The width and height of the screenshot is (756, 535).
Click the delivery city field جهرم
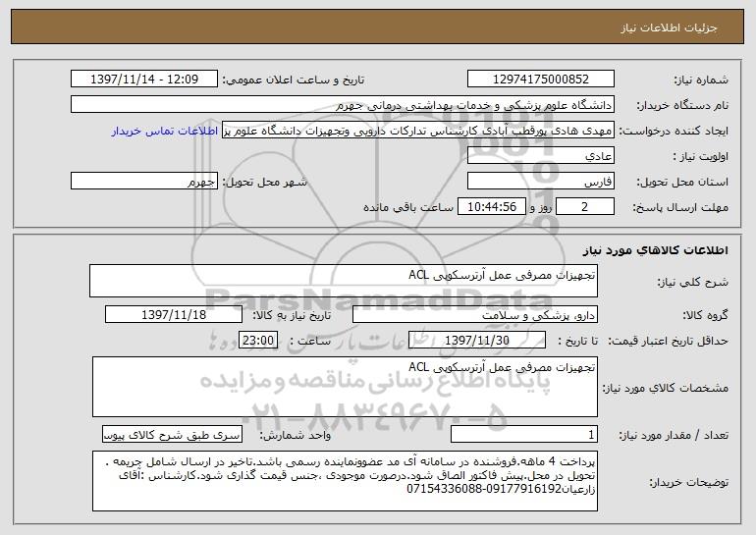144,182
